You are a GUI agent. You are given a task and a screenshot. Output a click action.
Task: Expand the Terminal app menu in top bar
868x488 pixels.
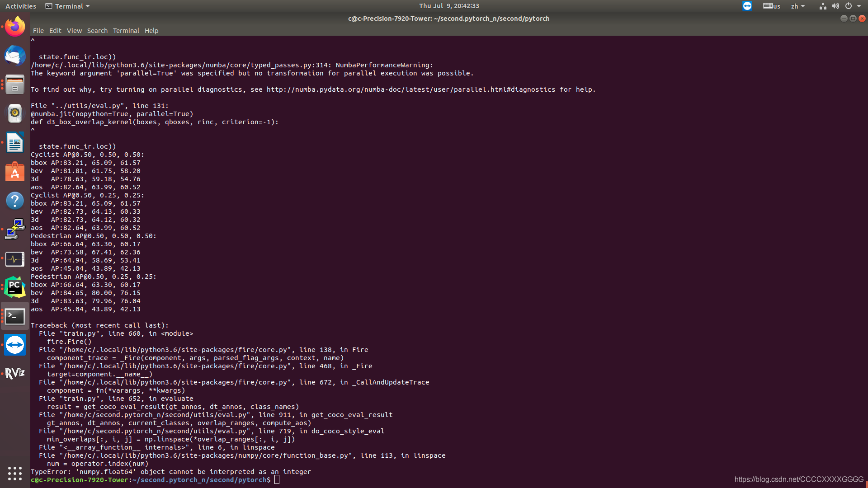point(67,6)
